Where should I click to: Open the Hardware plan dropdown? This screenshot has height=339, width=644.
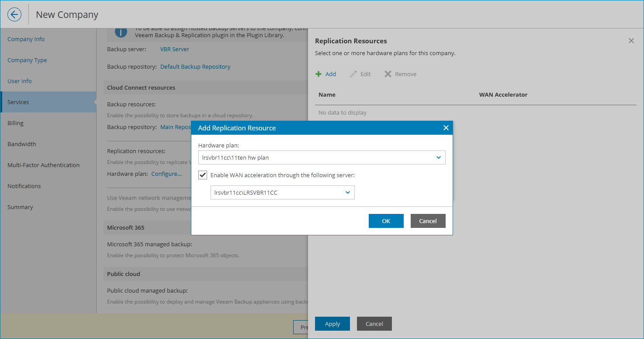(438, 157)
